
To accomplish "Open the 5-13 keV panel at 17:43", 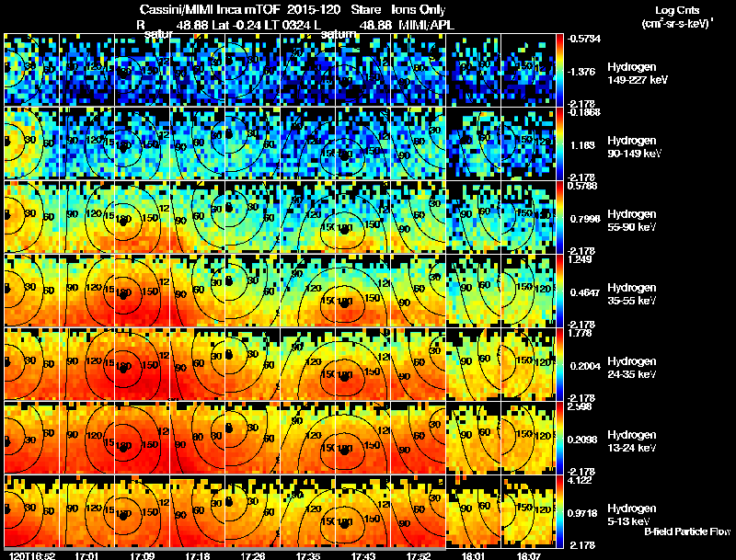I will pos(363,511).
